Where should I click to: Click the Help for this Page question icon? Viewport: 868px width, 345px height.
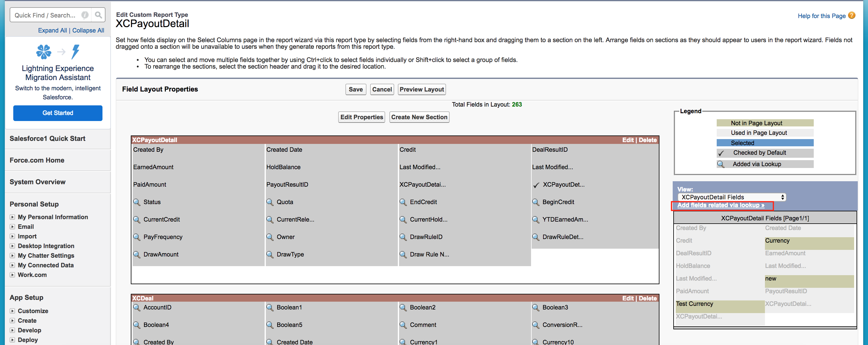[852, 15]
